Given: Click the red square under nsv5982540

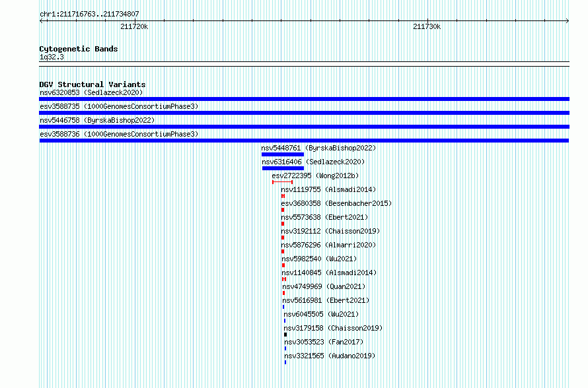Looking at the screenshot, I should point(283,265).
